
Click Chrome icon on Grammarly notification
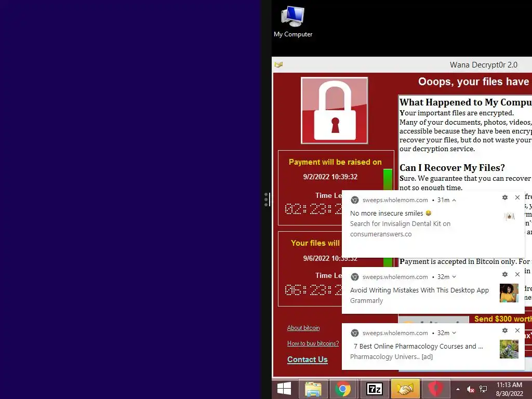click(354, 277)
